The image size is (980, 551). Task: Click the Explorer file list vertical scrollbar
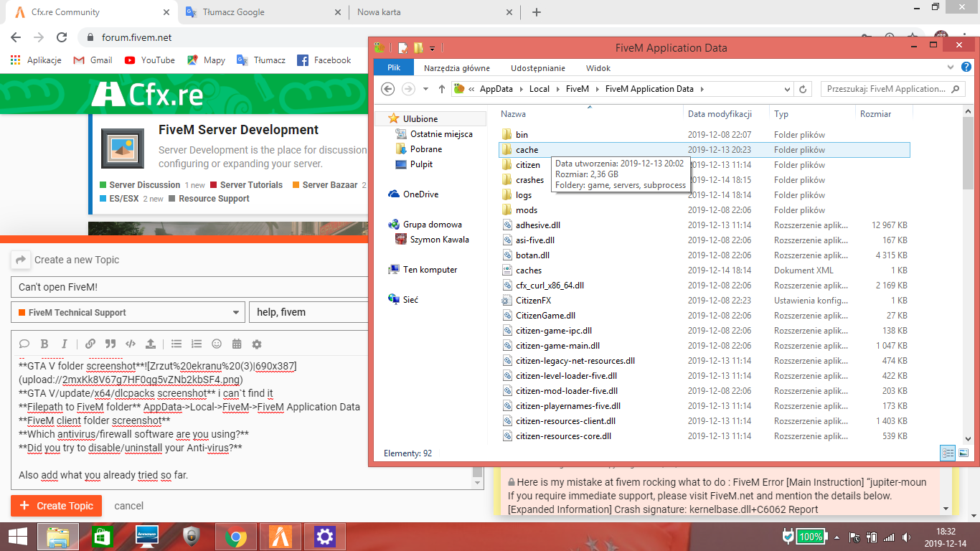969,287
